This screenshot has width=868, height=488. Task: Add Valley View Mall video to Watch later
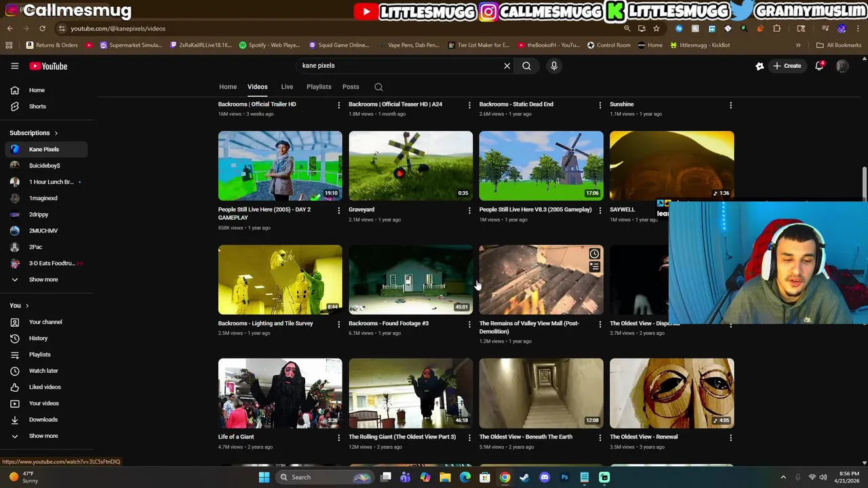pyautogui.click(x=594, y=254)
